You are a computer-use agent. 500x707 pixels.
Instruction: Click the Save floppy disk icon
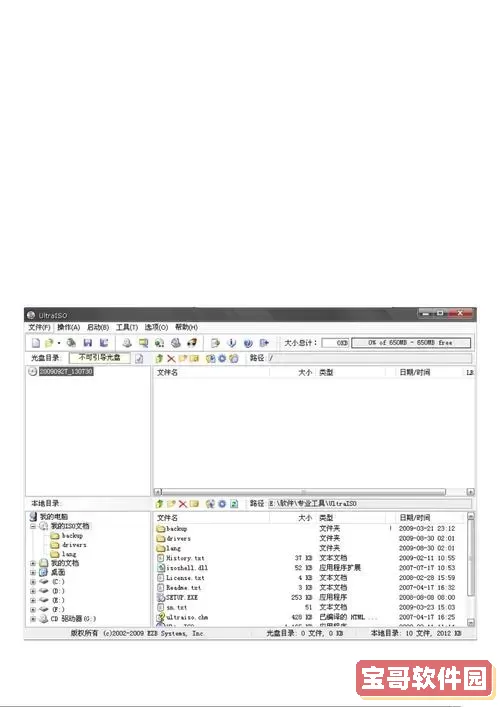click(x=88, y=343)
